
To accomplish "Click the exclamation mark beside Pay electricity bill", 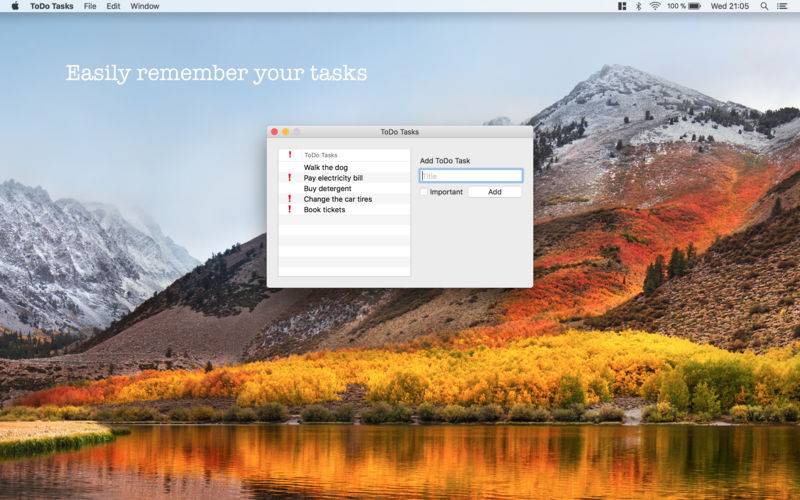I will (289, 178).
